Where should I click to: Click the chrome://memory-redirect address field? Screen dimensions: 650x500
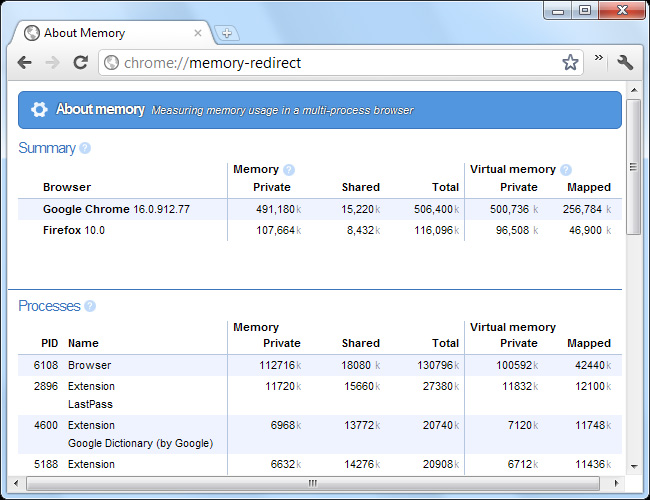click(x=340, y=63)
